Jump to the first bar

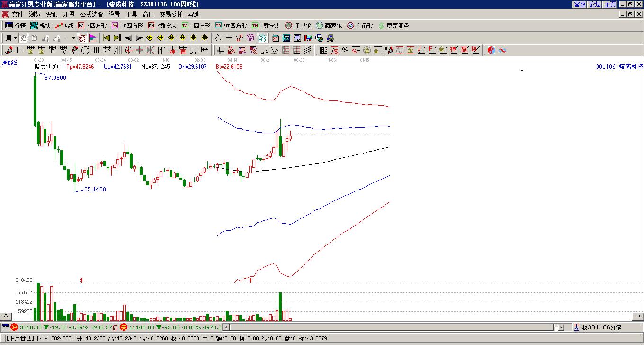pos(106,38)
